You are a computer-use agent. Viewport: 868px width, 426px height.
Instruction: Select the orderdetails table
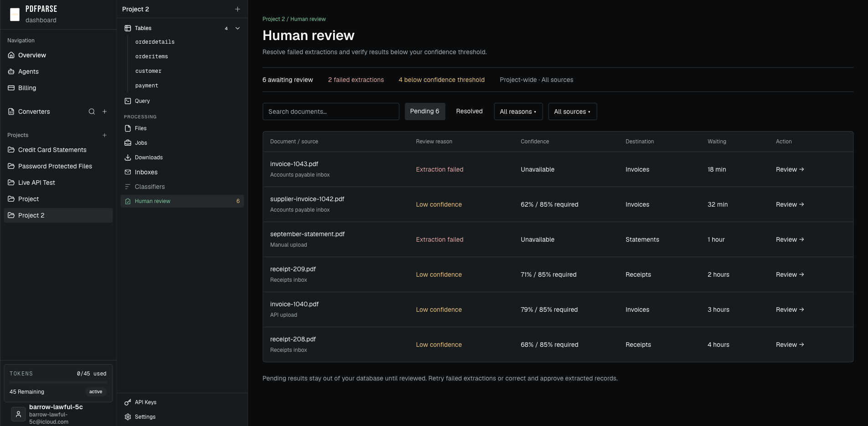[155, 42]
